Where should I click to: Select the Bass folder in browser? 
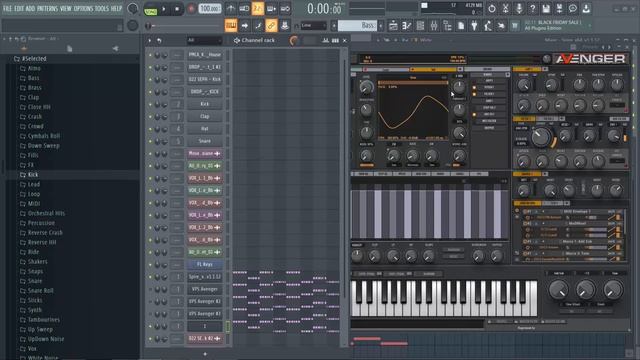(x=33, y=78)
